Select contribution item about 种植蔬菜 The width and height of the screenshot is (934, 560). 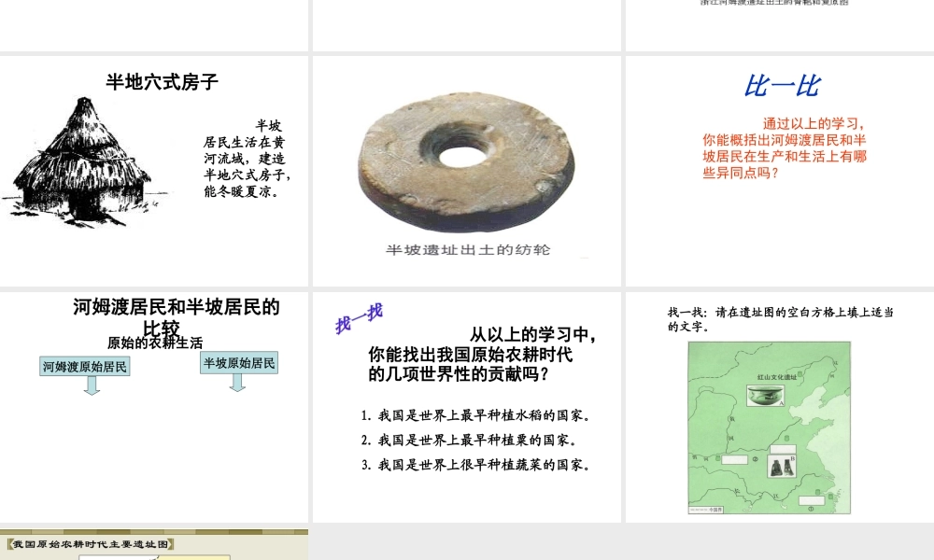pos(475,465)
